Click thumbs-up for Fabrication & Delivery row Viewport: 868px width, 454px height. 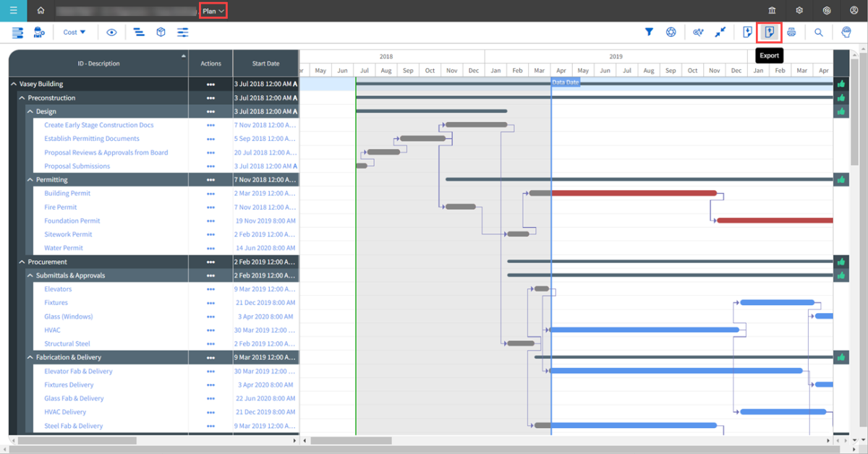coord(841,357)
